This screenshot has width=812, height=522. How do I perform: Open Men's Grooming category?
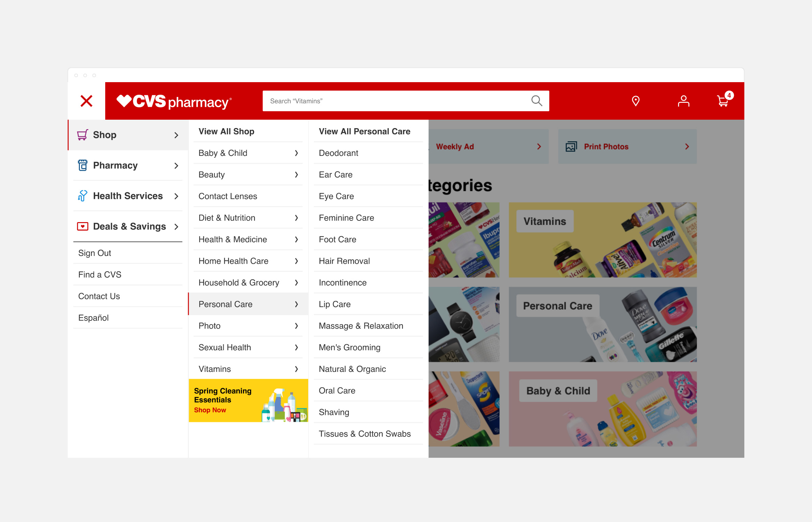tap(368, 348)
